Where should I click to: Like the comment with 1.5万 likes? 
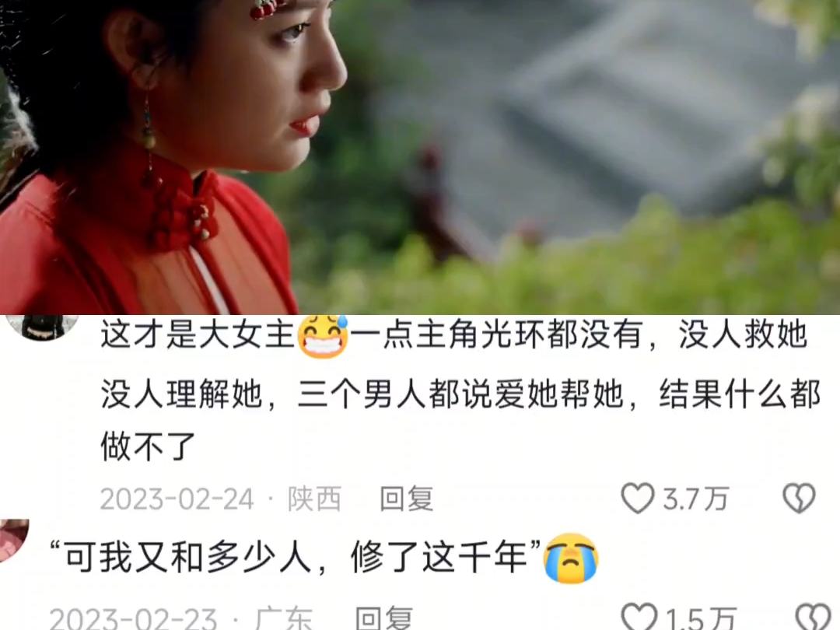(639, 617)
